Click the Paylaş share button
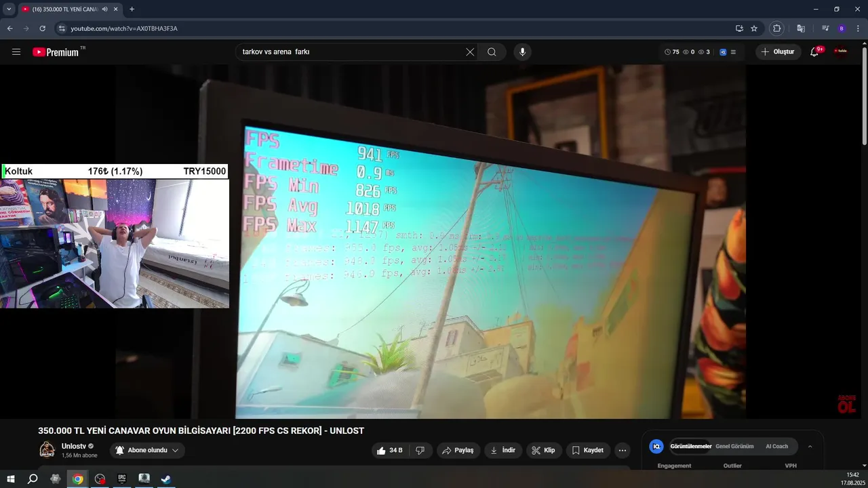Screen dimensions: 868x488 tap(458, 451)
